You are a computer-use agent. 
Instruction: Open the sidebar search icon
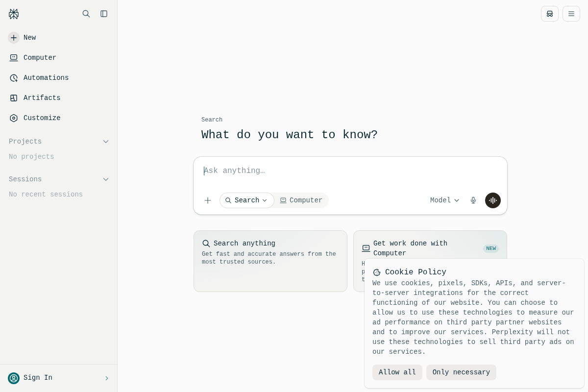pos(86,14)
